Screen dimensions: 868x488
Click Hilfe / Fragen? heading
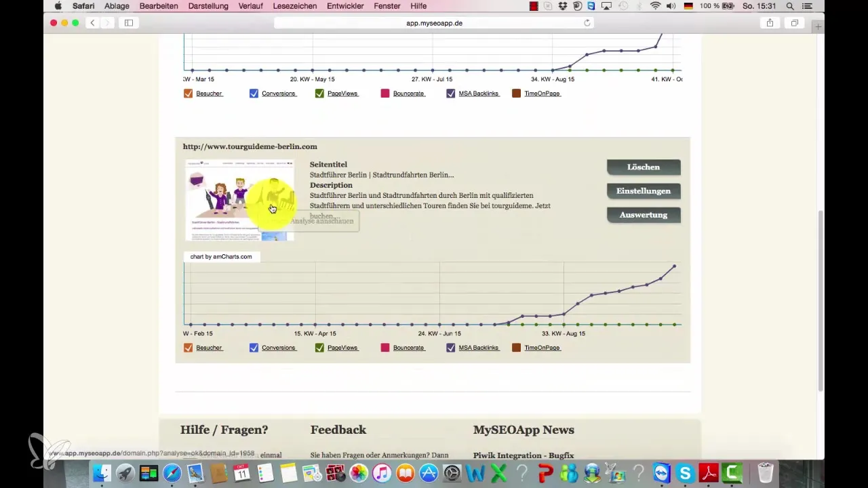[224, 430]
